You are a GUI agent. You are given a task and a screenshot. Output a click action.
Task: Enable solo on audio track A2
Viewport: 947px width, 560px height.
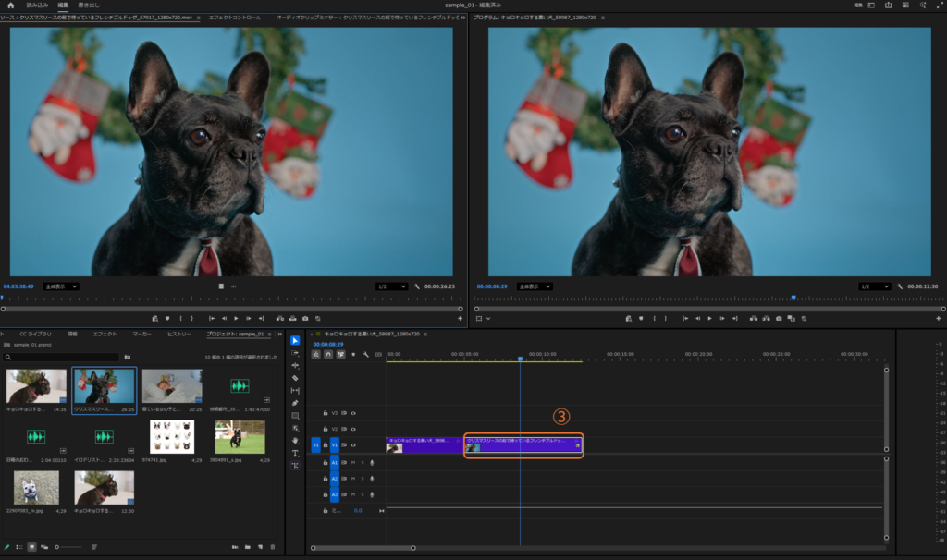(x=363, y=479)
